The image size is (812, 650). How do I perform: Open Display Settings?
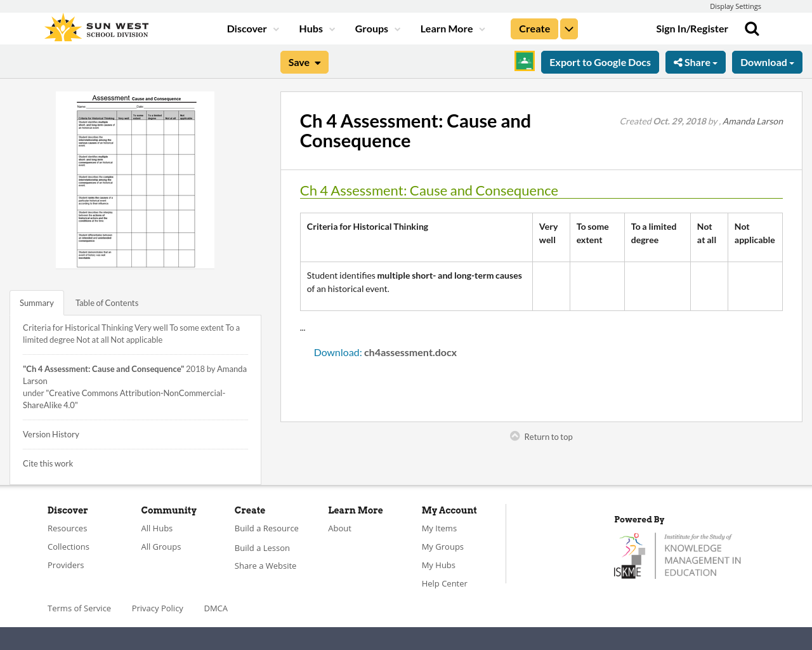click(735, 5)
